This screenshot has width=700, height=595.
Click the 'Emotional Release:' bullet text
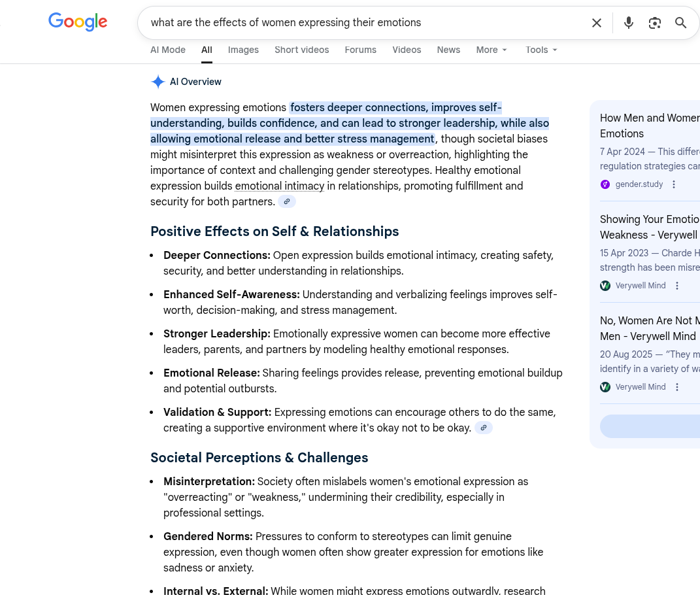point(212,373)
